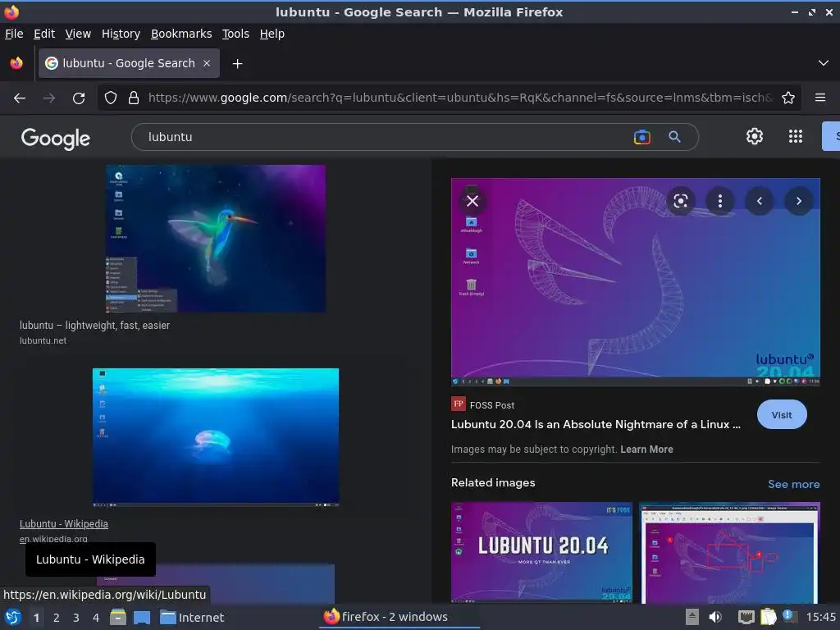
Task: Show previous image in preview
Action: point(759,201)
